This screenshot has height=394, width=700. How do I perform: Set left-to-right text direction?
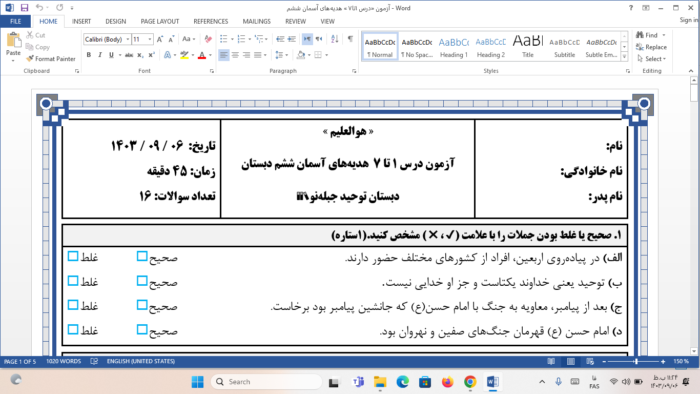307,39
